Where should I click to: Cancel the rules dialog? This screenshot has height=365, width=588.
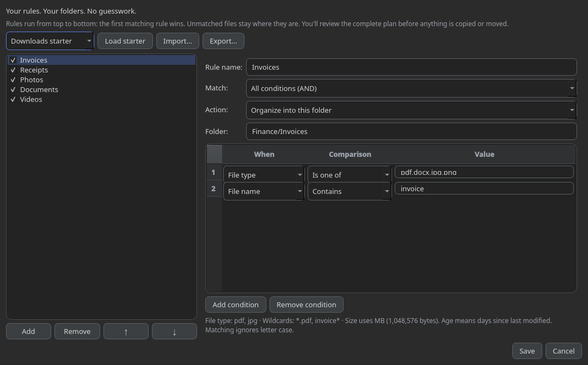click(x=563, y=351)
